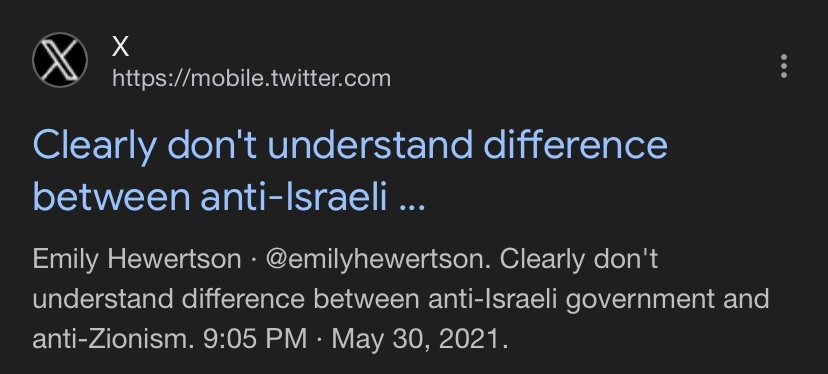
Task: Open the mobile.twitter.com URL
Action: coord(251,79)
